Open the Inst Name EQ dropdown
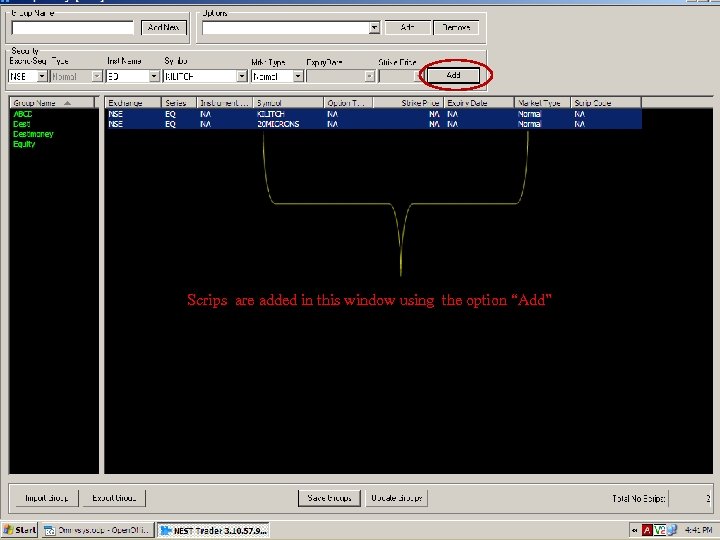This screenshot has width=720, height=540. (154, 76)
